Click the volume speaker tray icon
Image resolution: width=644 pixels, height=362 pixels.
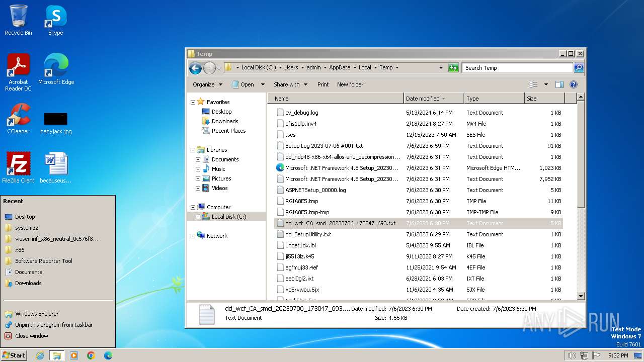click(572, 355)
